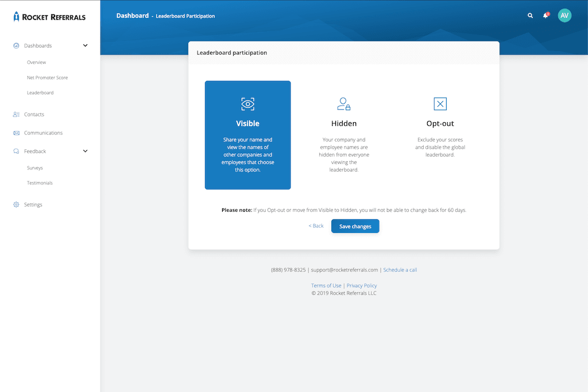Screen dimensions: 588x392
Task: Select the Opt-out option card
Action: pos(440,135)
